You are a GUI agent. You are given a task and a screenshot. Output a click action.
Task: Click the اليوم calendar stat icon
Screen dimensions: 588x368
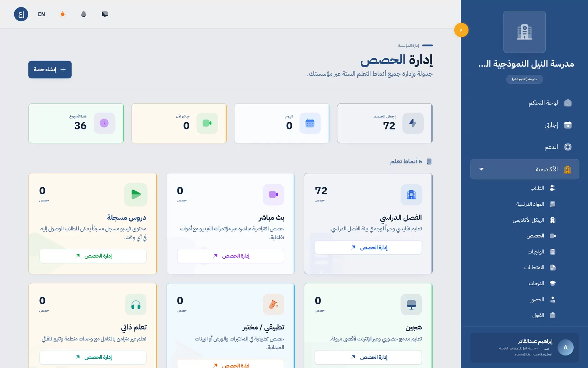pyautogui.click(x=310, y=123)
